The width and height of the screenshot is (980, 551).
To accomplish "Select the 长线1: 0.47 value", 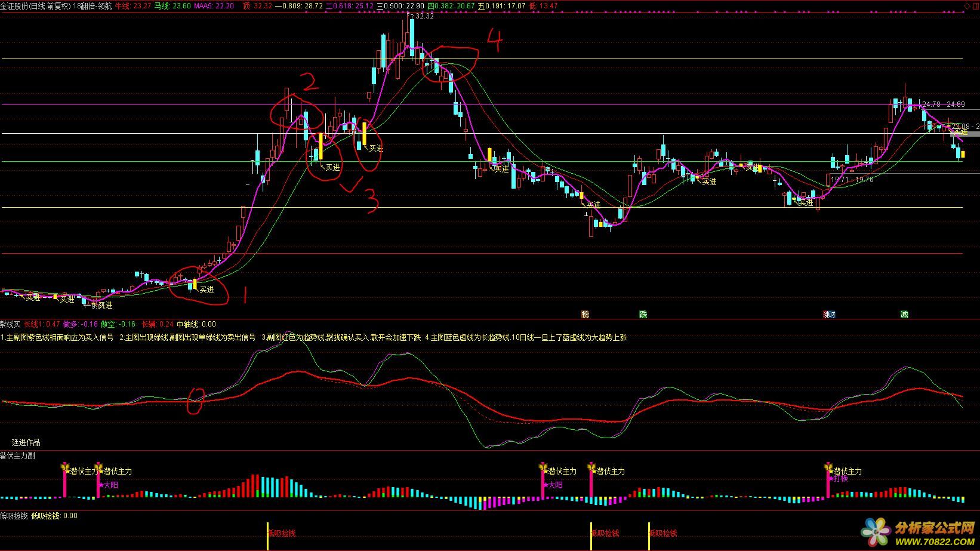I will click(42, 324).
